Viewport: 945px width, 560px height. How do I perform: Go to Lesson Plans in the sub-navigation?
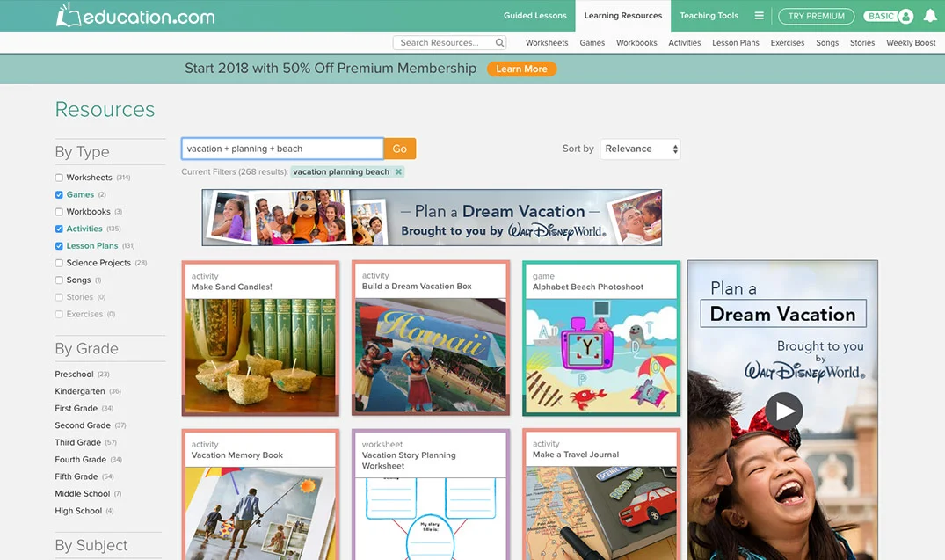735,43
